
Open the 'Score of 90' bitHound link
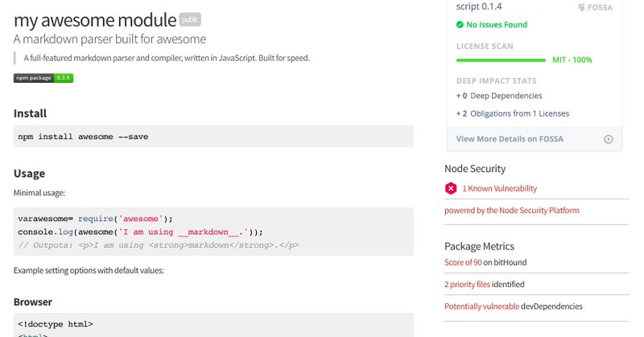click(463, 262)
